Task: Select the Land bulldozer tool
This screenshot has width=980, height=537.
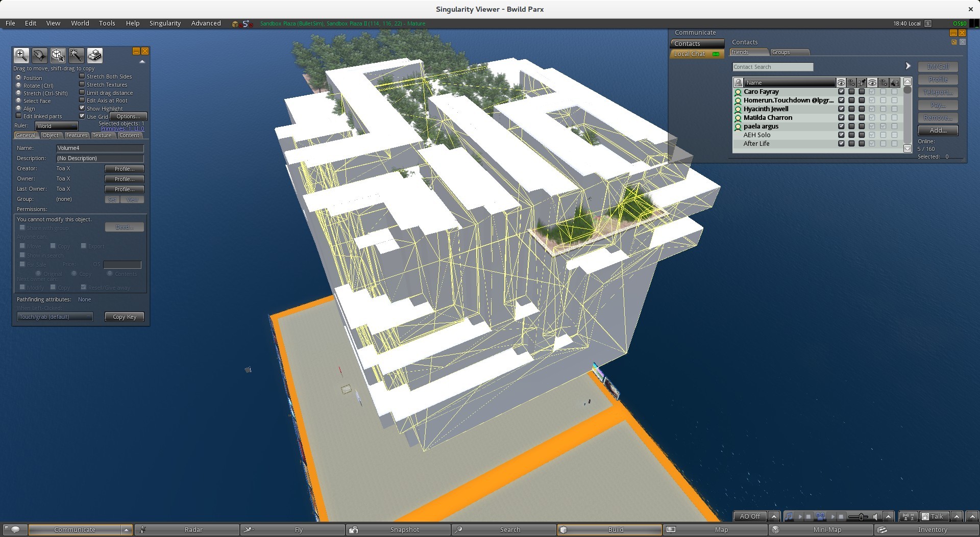Action: coord(94,55)
